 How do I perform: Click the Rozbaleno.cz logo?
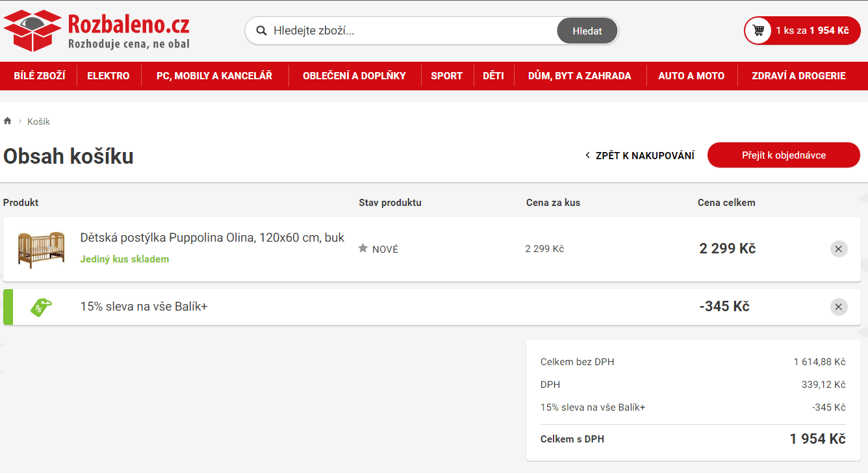point(97,31)
